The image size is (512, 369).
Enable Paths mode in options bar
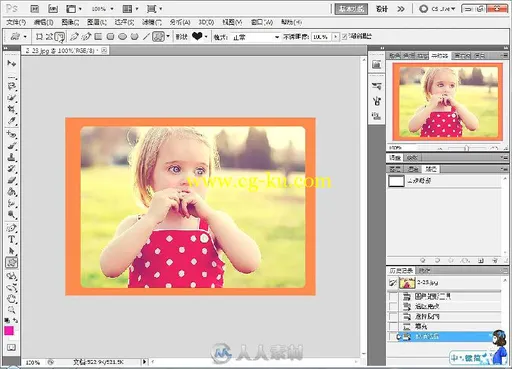tap(49, 37)
